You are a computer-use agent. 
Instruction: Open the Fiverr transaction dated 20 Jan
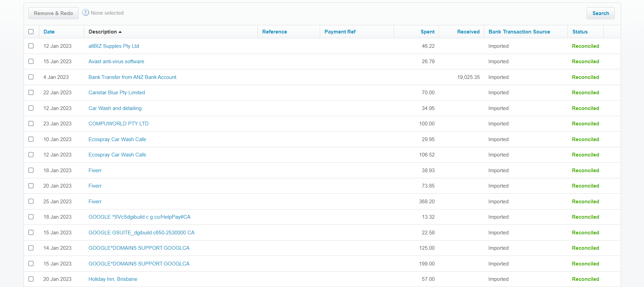[95, 186]
